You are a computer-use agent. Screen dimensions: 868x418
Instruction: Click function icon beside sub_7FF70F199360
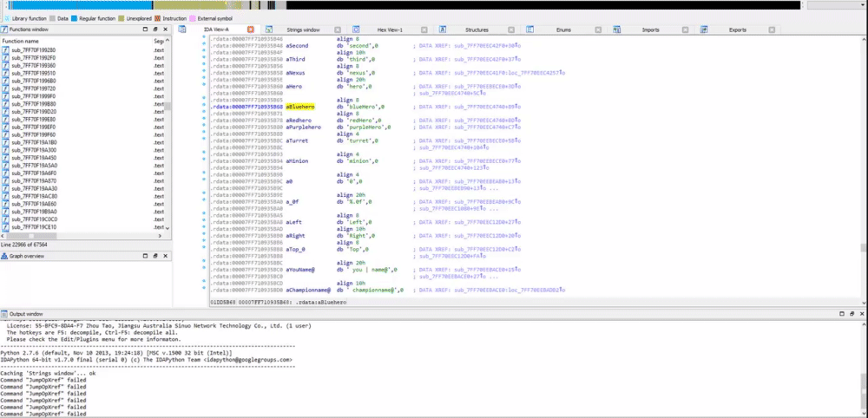click(x=5, y=65)
